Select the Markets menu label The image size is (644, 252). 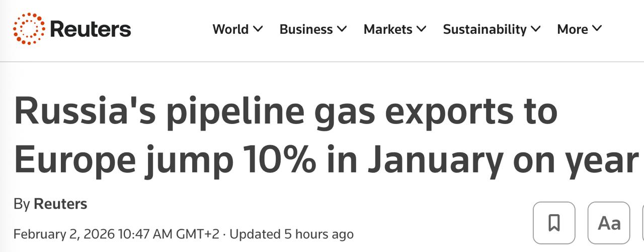389,29
